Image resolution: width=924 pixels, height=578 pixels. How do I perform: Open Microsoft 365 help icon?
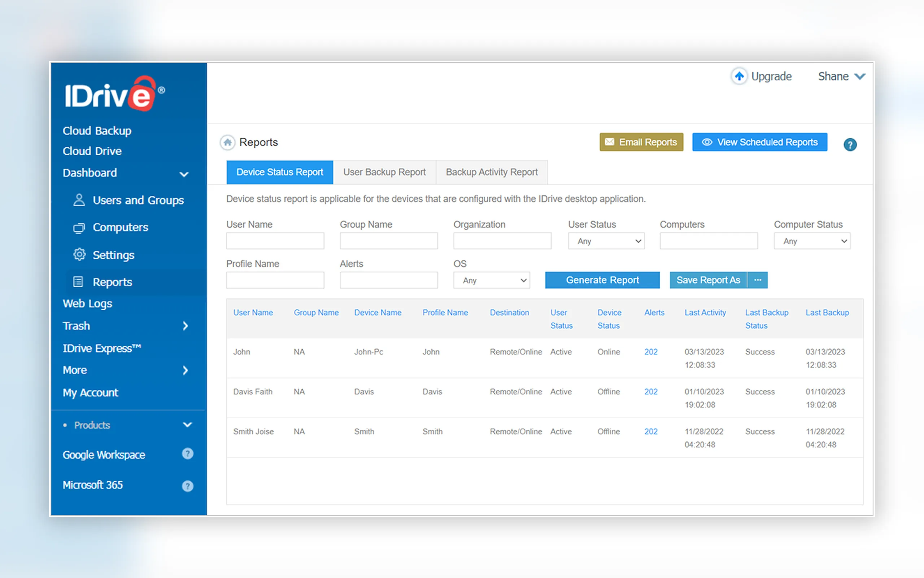(x=187, y=486)
